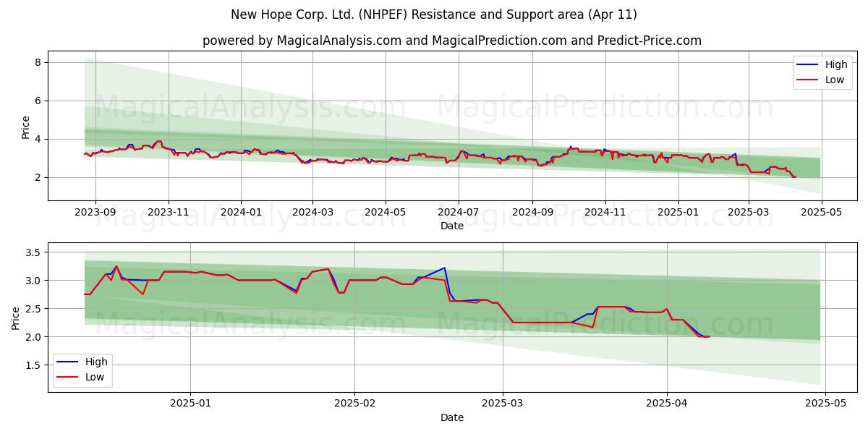Select 'Low' in the top chart legend

coord(835,80)
